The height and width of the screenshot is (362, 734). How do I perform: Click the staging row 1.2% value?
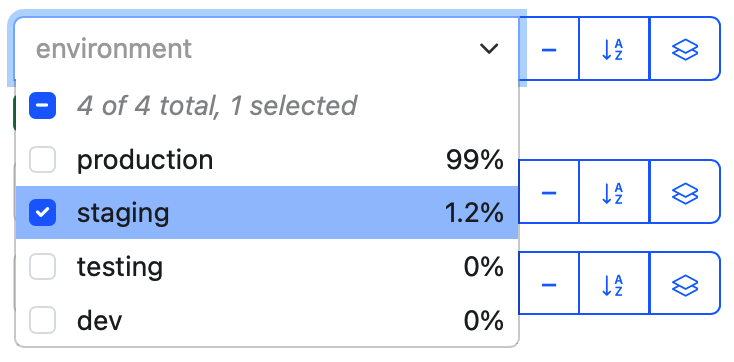(474, 213)
